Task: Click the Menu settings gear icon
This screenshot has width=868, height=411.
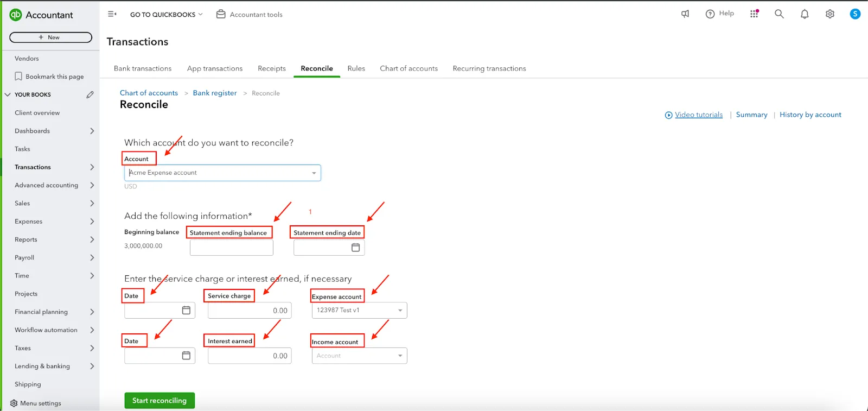Action: click(x=14, y=403)
